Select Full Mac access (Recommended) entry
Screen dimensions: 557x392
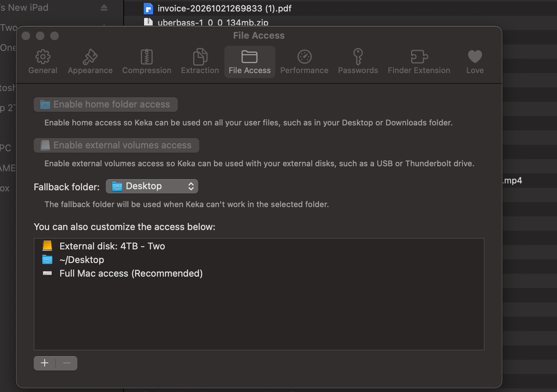[259, 273]
